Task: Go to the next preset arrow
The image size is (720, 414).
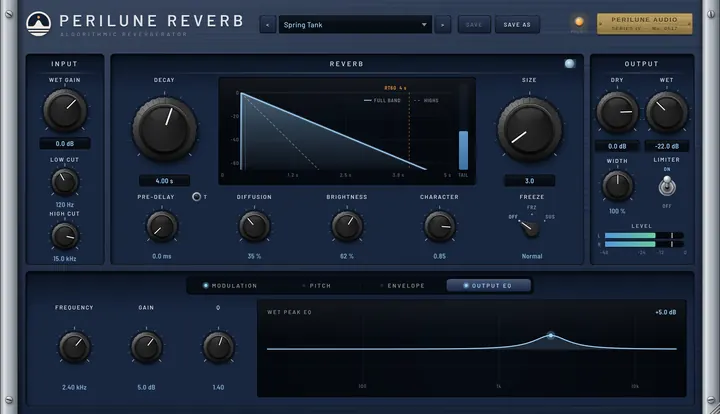Action: (x=442, y=25)
